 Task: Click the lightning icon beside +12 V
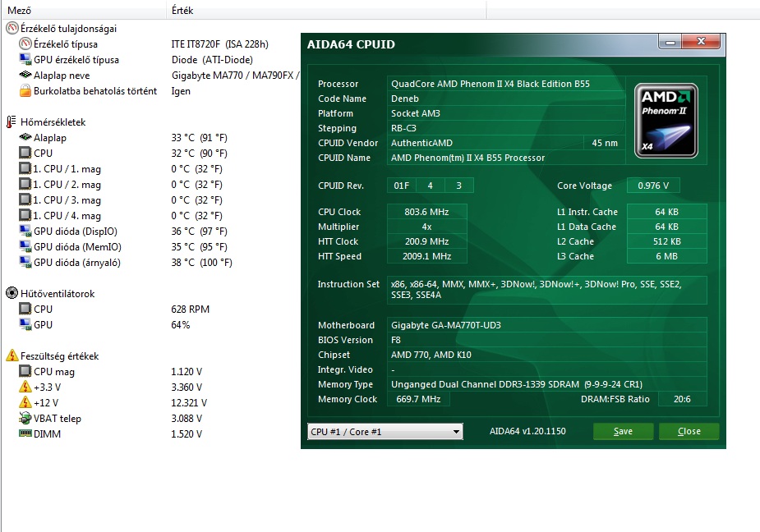25,402
